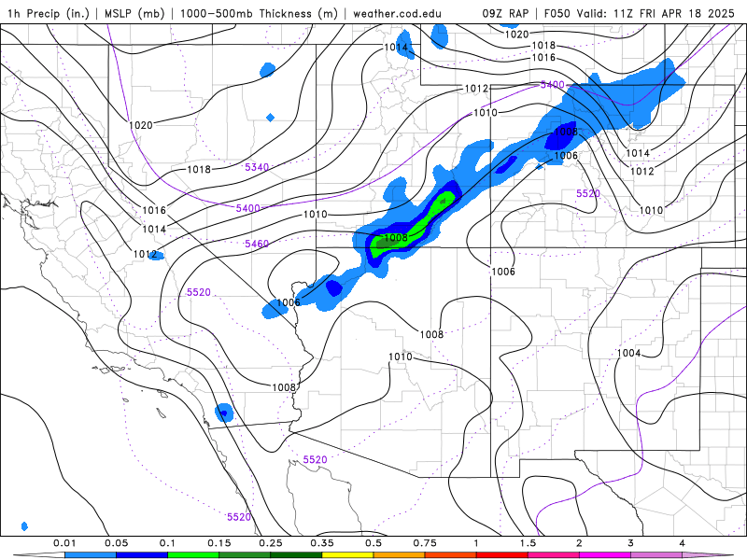
Task: Click the legend value 4
Action: [x=682, y=543]
